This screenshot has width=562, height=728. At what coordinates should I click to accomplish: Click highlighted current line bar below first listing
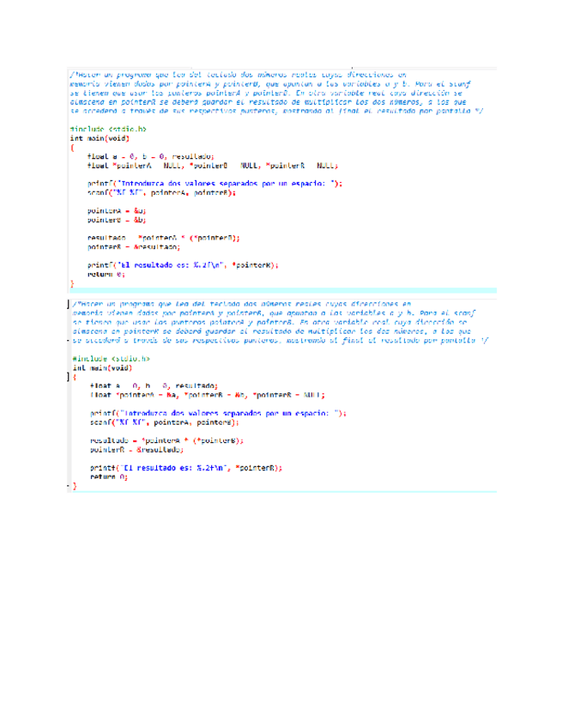pos(283,291)
